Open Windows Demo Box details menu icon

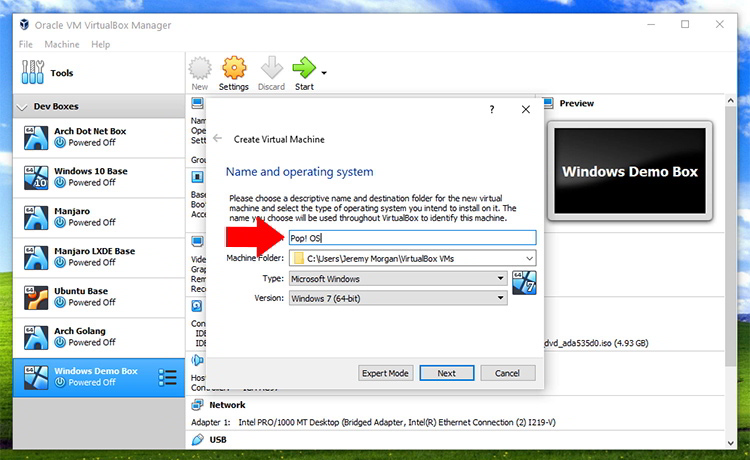coord(167,377)
